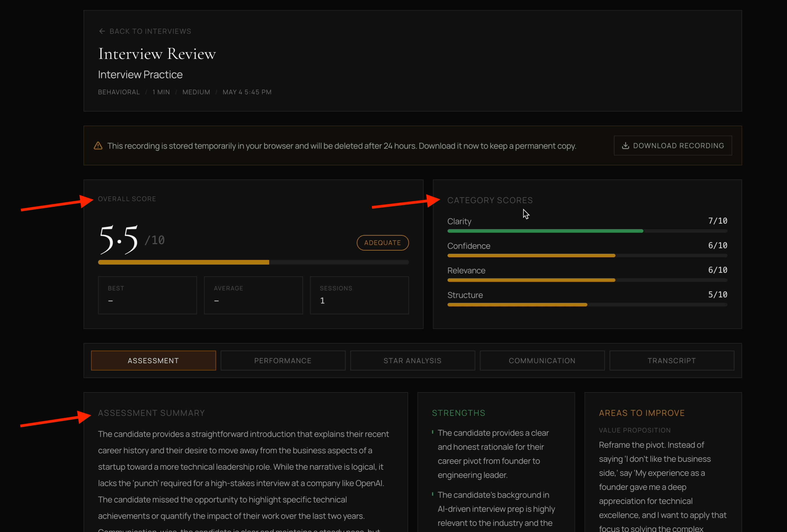
Task: Click the 'VALUE PROPOSITION' subheading
Action: coord(635,430)
